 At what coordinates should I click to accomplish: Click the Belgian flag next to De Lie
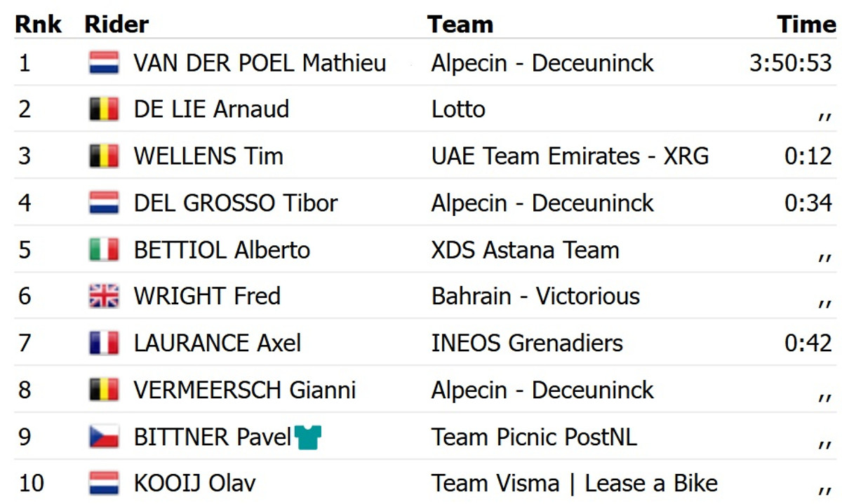[x=104, y=109]
